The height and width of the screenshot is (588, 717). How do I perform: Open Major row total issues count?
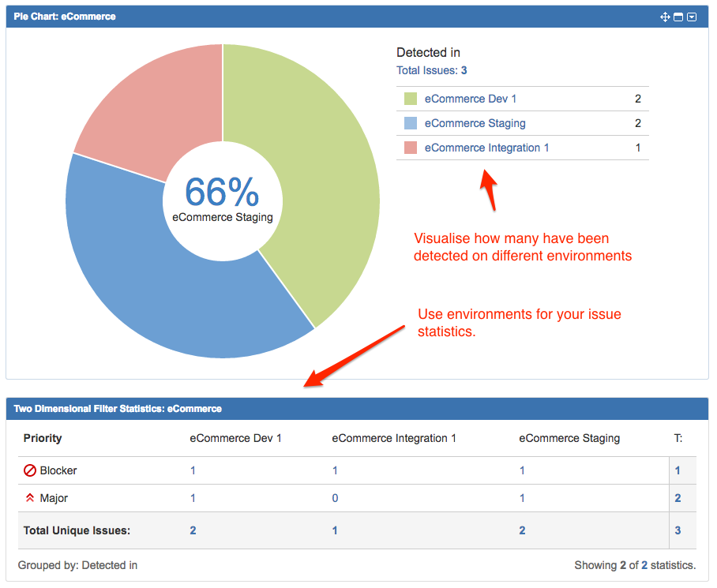(x=678, y=498)
